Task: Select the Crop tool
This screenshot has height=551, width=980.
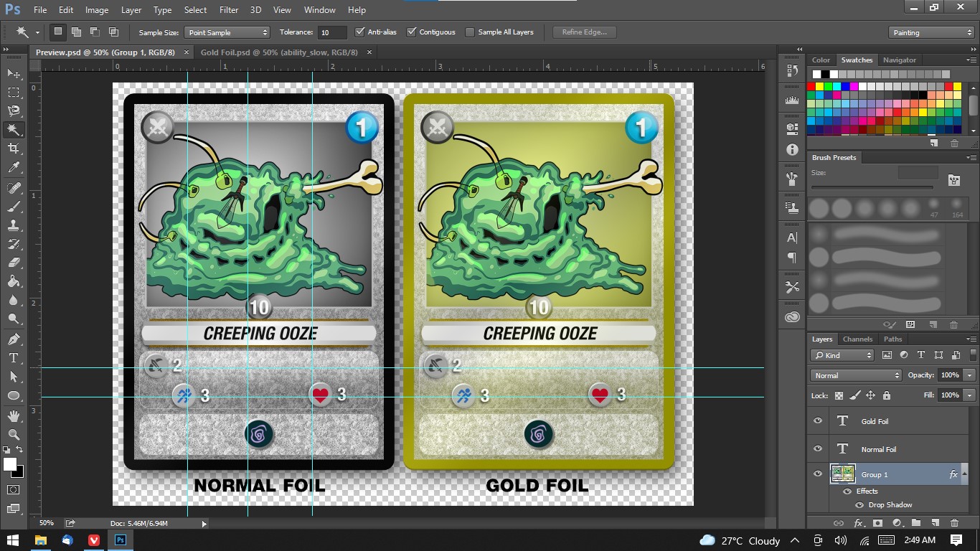Action: point(14,148)
